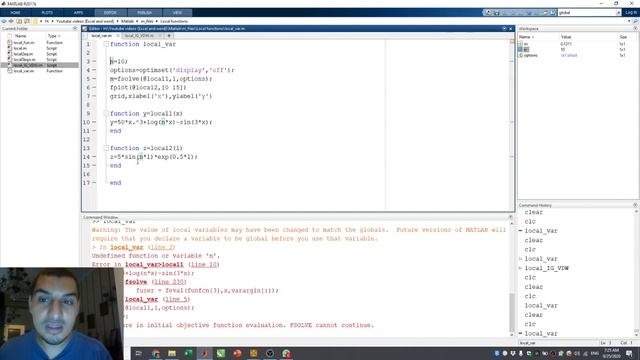Open the APPS ribbon tab
Image resolution: width=640 pixels, height=360 pixels.
coord(78,13)
